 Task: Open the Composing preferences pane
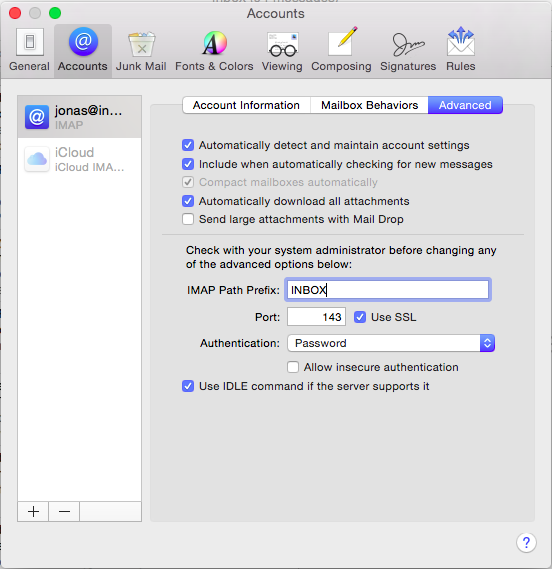tap(341, 50)
